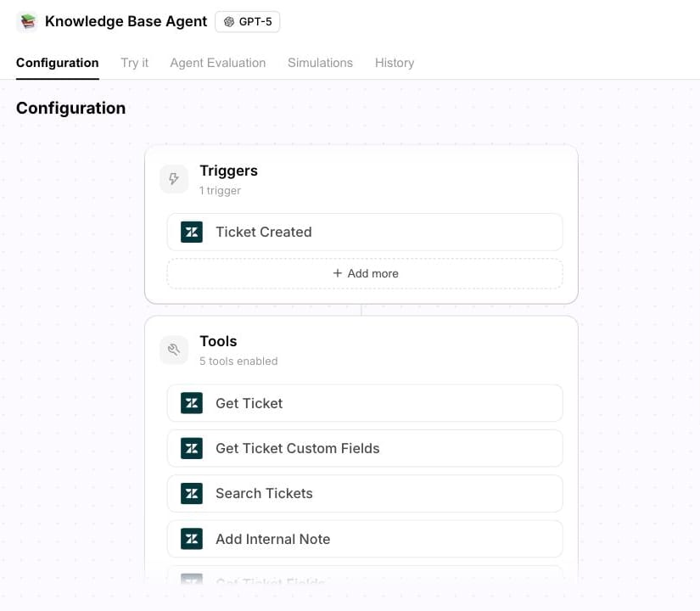Click Zendesk icon beside Add Internal Note
This screenshot has width=700, height=611.
pos(192,539)
